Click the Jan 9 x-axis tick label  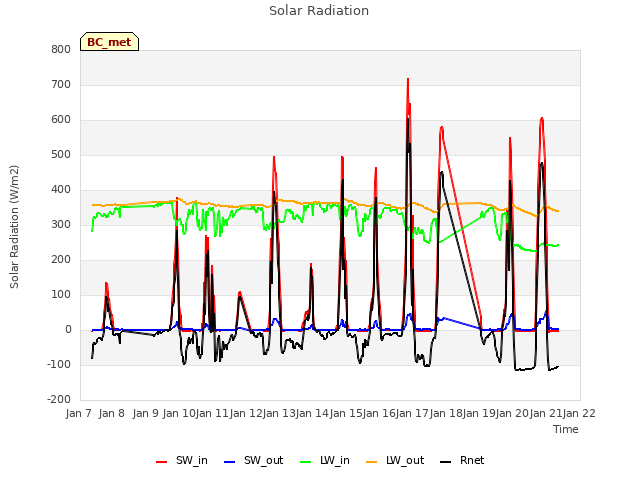[x=146, y=413]
